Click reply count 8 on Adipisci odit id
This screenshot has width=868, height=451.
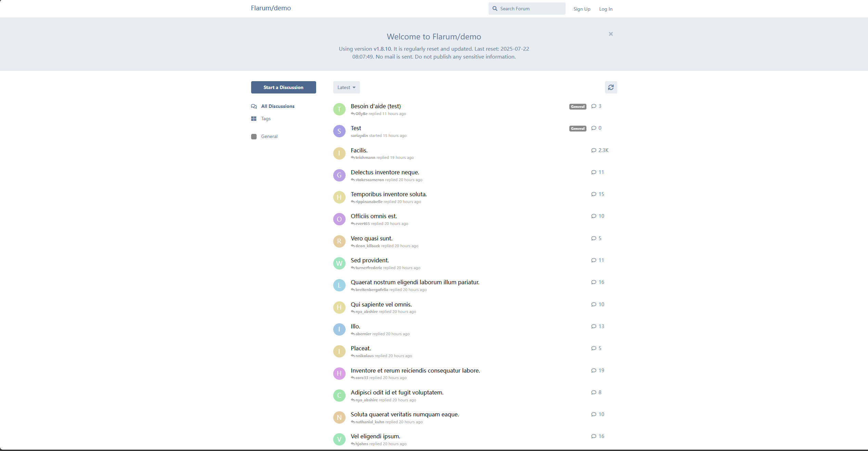(x=596, y=392)
